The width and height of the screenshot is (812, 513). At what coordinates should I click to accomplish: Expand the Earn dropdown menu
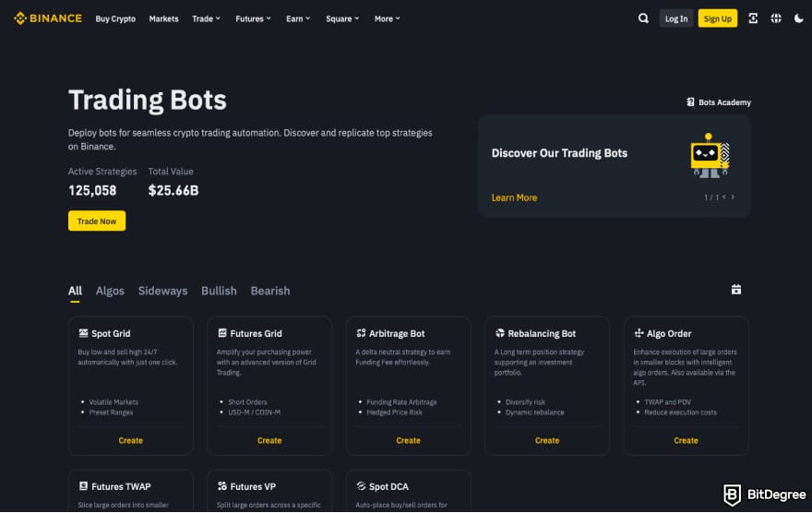coord(298,18)
